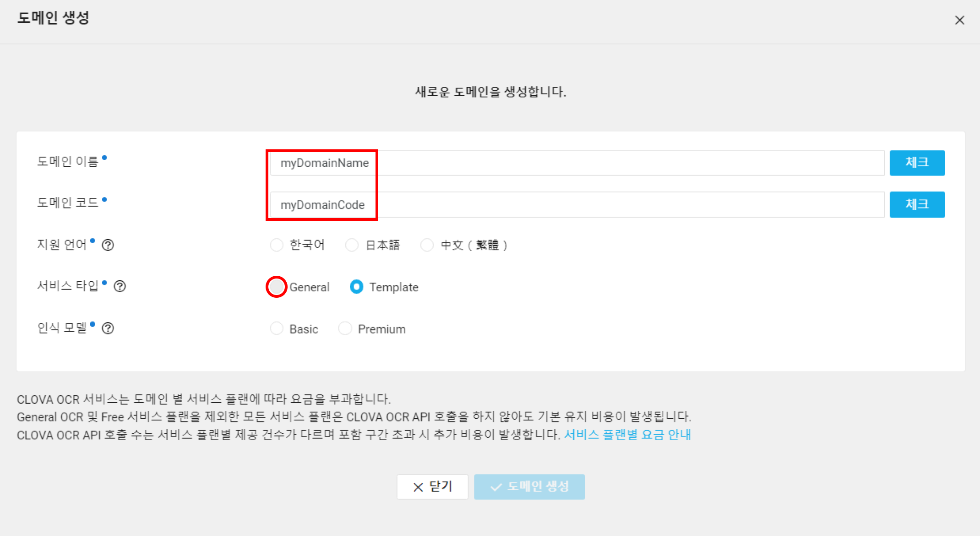Select 日本語 language radio button
This screenshot has height=536, width=980.
[352, 245]
